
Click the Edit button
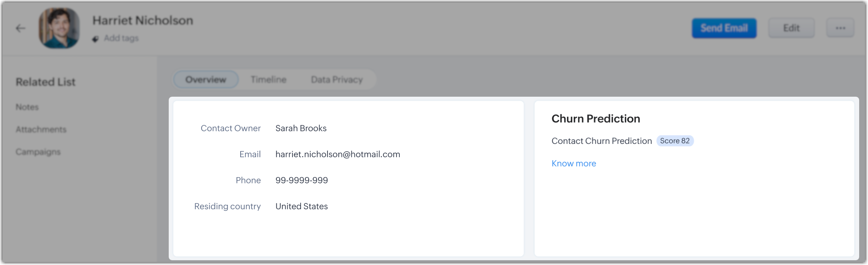tap(791, 28)
